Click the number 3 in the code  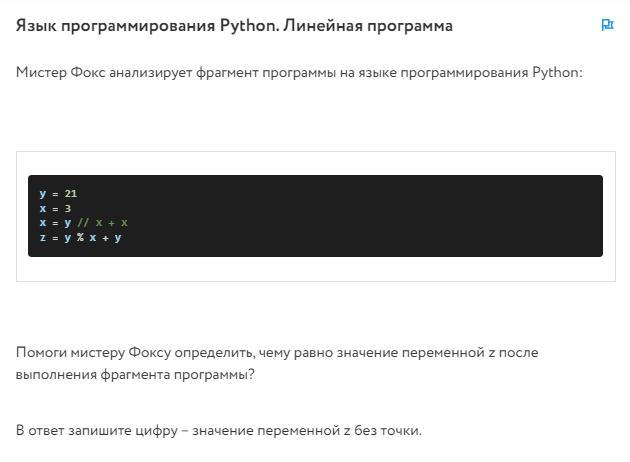(68, 208)
